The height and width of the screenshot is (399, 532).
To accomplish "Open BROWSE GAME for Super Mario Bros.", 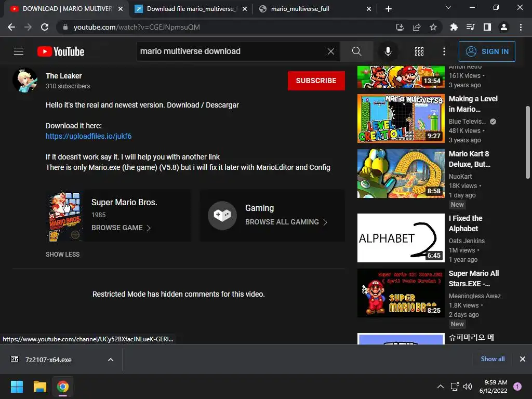I will click(121, 228).
